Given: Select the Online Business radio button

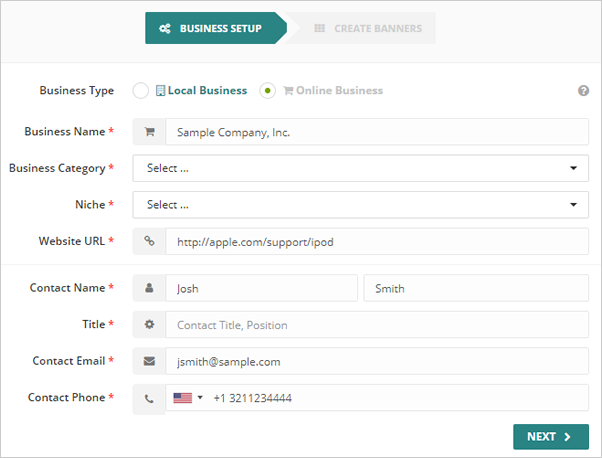Looking at the screenshot, I should [267, 91].
